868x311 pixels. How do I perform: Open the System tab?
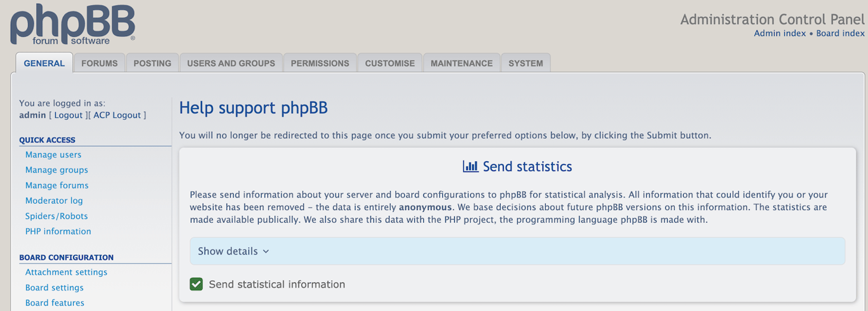pyautogui.click(x=526, y=63)
